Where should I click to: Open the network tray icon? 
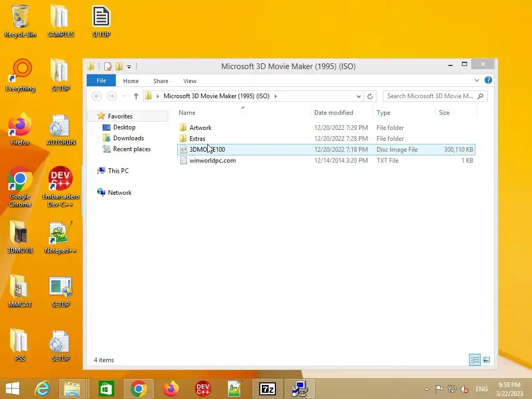pyautogui.click(x=451, y=389)
